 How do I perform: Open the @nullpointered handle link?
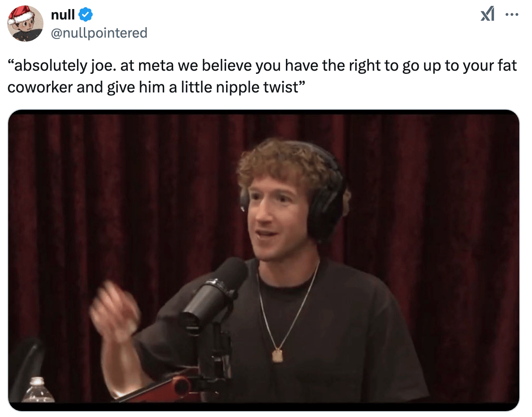coord(99,33)
